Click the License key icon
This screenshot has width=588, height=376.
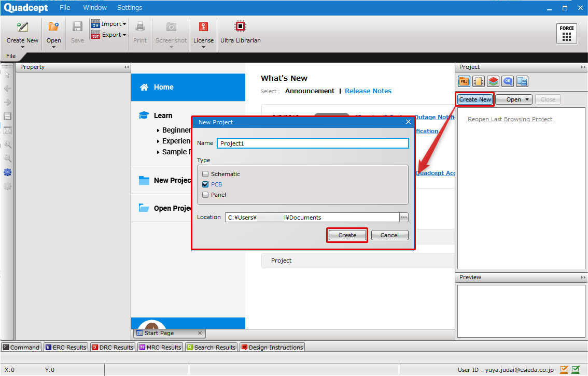click(x=203, y=26)
